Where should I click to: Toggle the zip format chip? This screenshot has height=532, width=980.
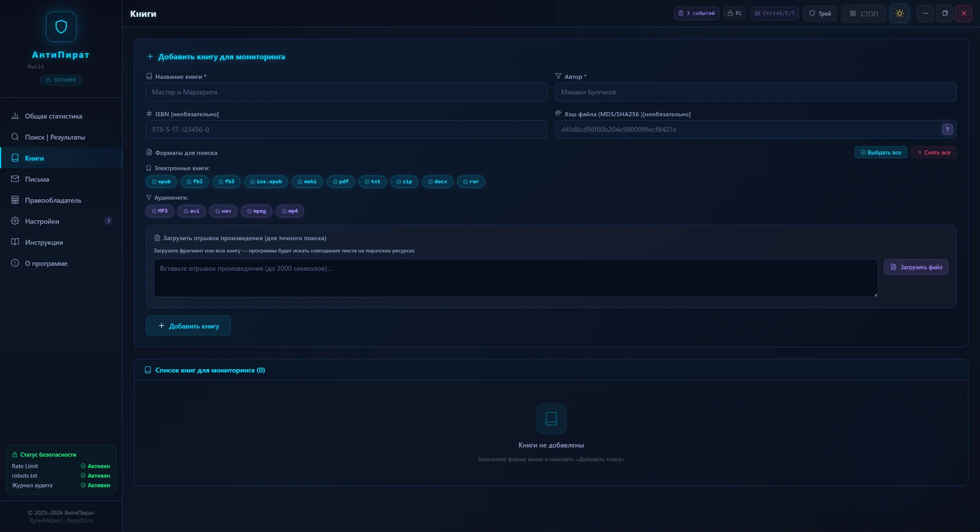click(x=404, y=182)
